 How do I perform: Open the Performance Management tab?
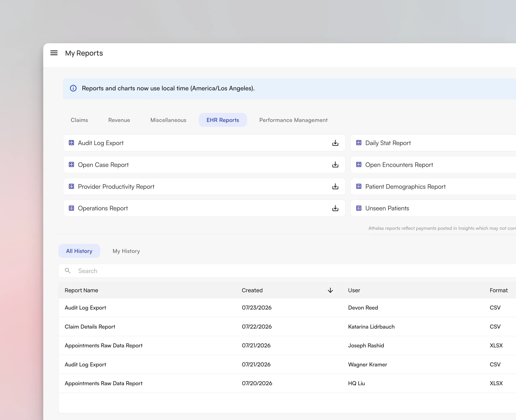(293, 120)
